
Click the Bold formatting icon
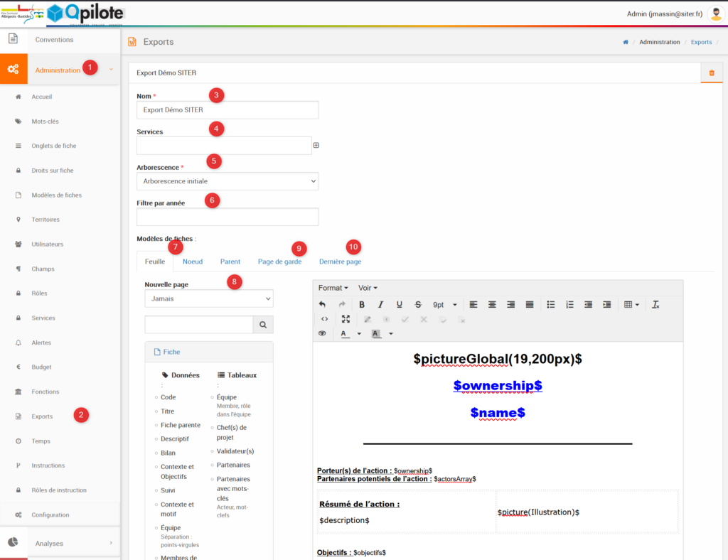click(x=362, y=304)
